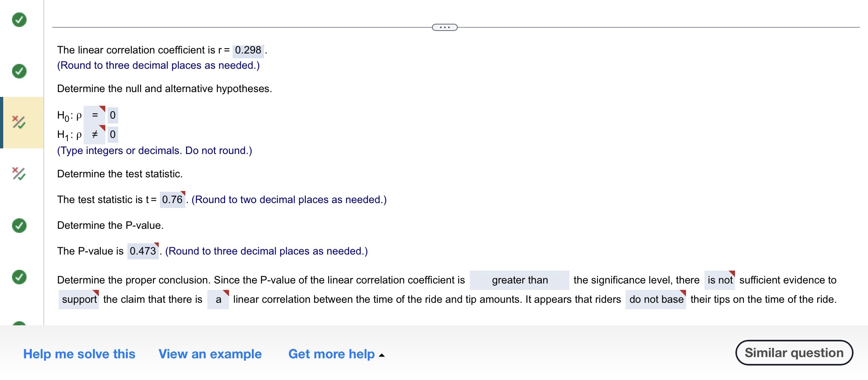
Task: Select the highlighted partially-correct step icon
Action: pyautogui.click(x=19, y=123)
